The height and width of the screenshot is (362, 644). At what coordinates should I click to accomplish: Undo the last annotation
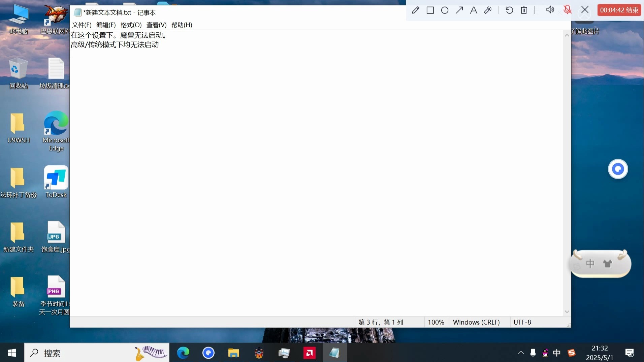click(x=509, y=10)
